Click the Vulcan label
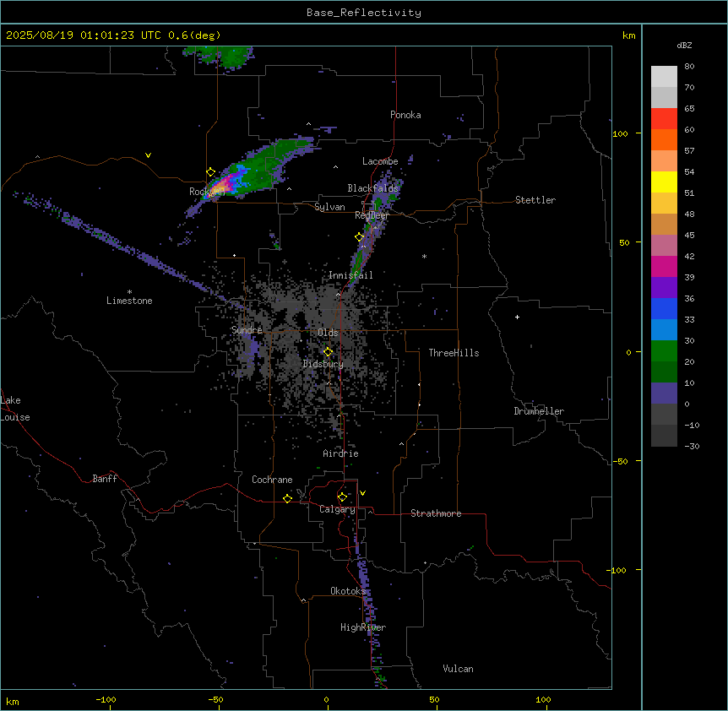728x711 pixels. [x=458, y=669]
